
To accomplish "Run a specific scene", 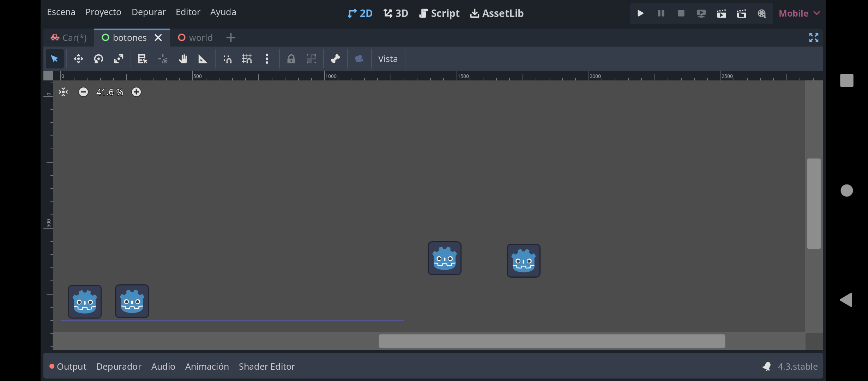I will 741,13.
